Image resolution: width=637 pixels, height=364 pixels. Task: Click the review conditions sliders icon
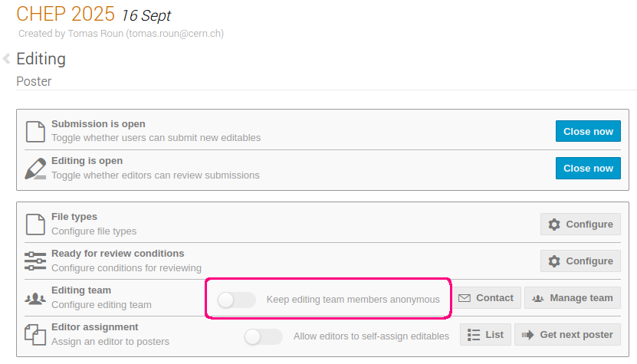click(35, 261)
